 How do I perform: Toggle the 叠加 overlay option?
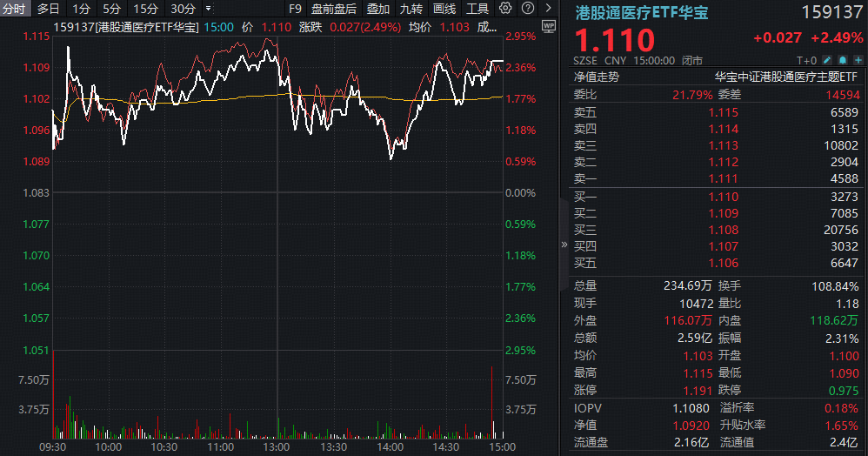coord(377,9)
